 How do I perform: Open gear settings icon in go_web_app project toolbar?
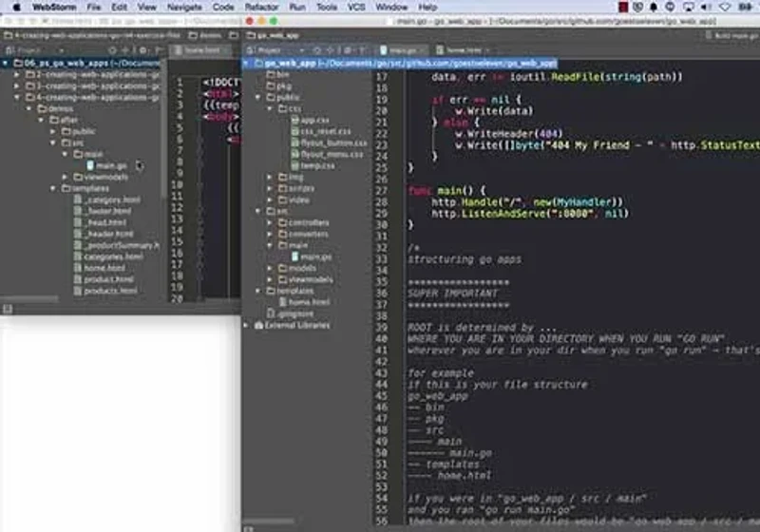pos(347,50)
